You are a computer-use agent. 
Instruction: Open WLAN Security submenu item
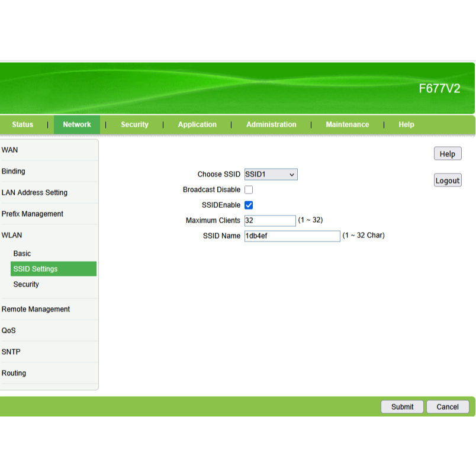pos(26,284)
